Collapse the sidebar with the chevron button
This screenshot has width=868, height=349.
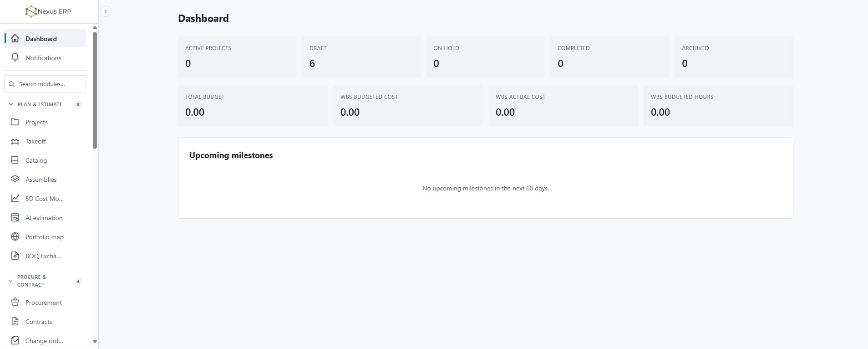106,11
